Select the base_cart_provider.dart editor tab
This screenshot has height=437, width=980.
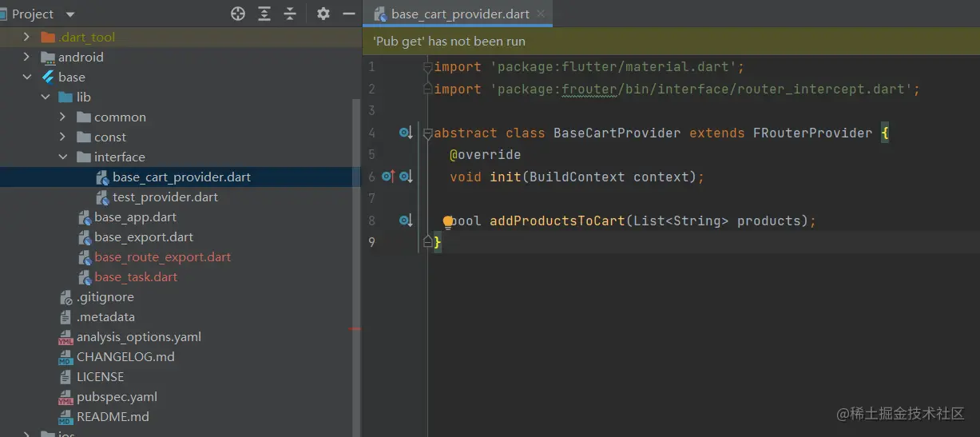point(458,14)
